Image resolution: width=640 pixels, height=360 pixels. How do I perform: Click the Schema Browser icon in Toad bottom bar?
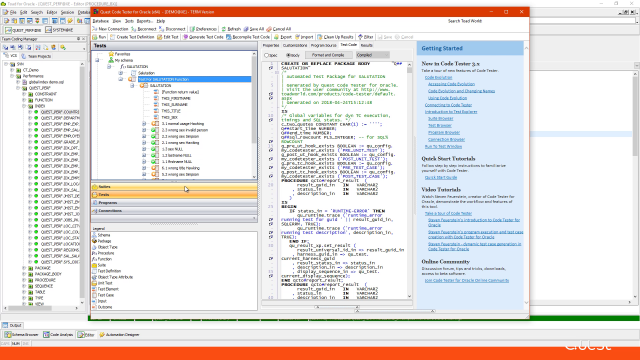coord(8,335)
